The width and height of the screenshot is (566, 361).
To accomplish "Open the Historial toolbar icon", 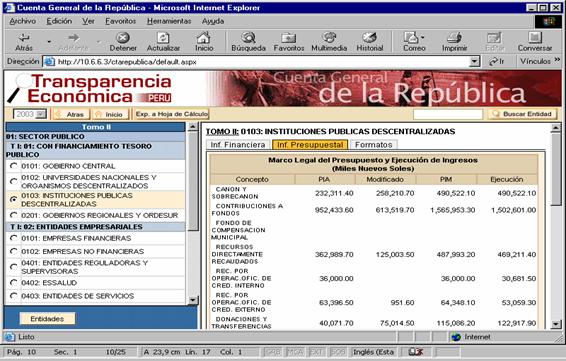I will [x=370, y=38].
